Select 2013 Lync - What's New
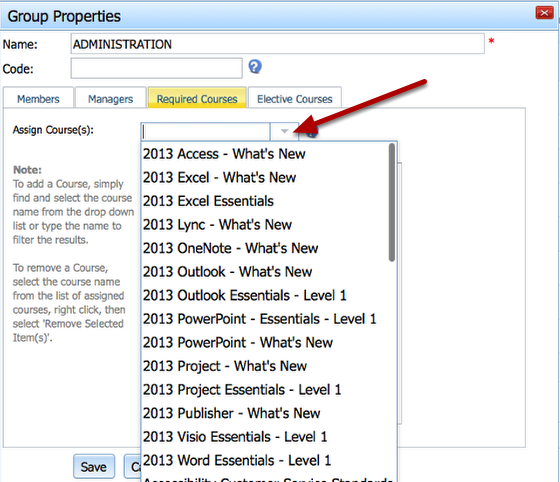Screen dimensions: 560x482 265,225
